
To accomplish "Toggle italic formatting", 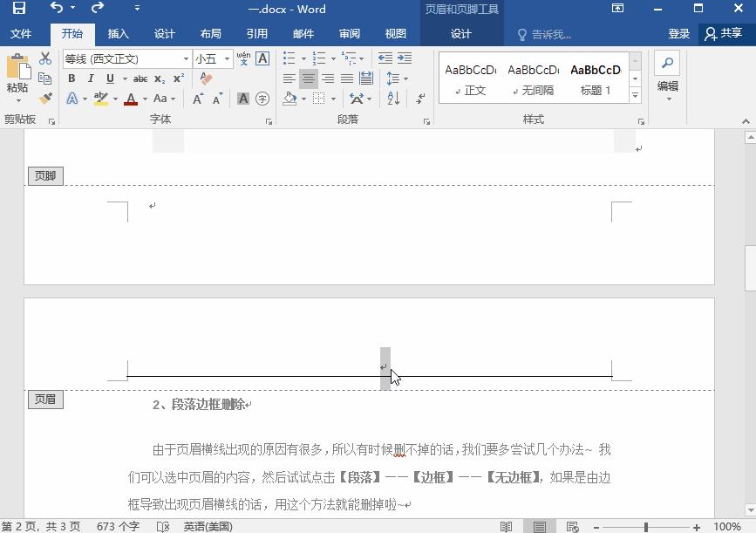I will 91,78.
